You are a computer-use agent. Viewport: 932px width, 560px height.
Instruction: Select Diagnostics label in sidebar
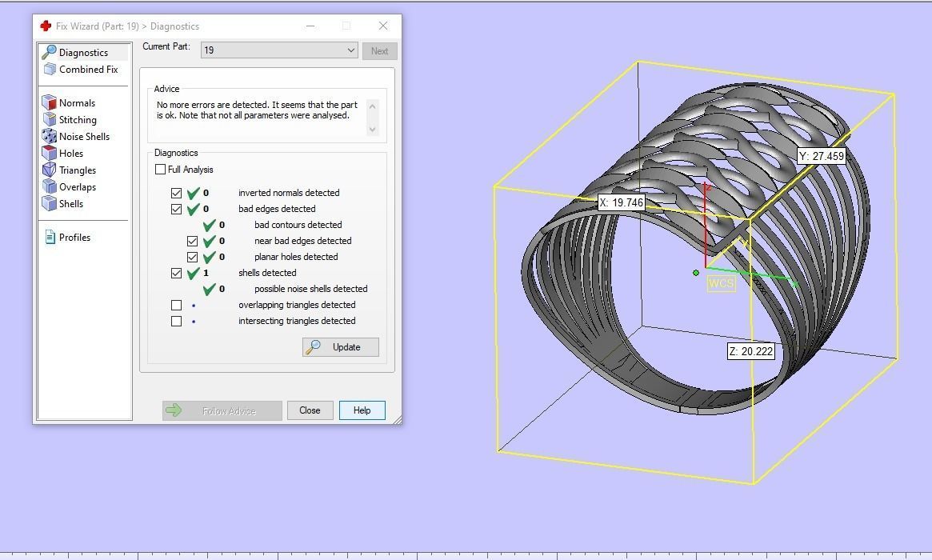pyautogui.click(x=83, y=53)
